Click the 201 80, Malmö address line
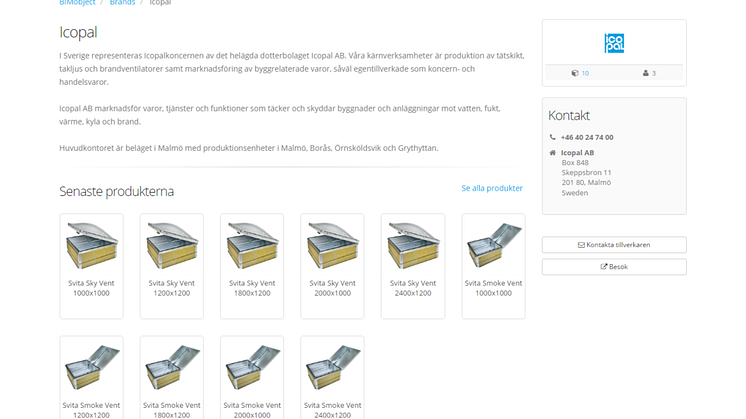This screenshot has height=419, width=746. point(586,183)
